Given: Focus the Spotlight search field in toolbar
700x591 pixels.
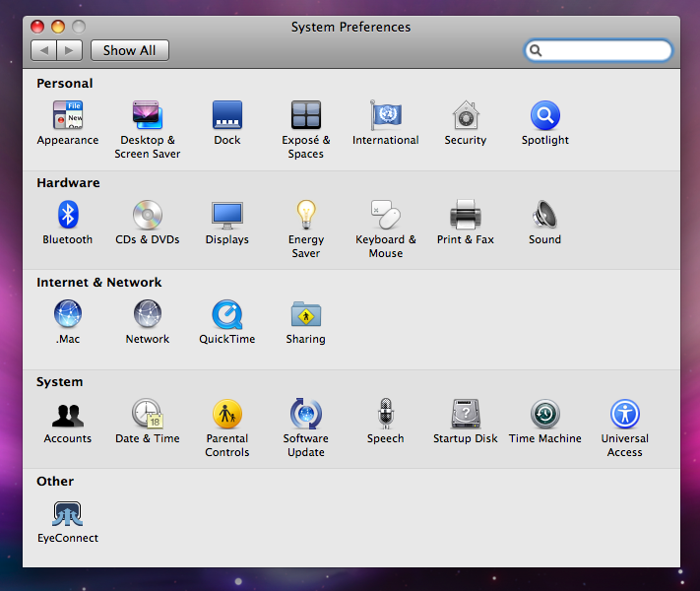Looking at the screenshot, I should (599, 50).
